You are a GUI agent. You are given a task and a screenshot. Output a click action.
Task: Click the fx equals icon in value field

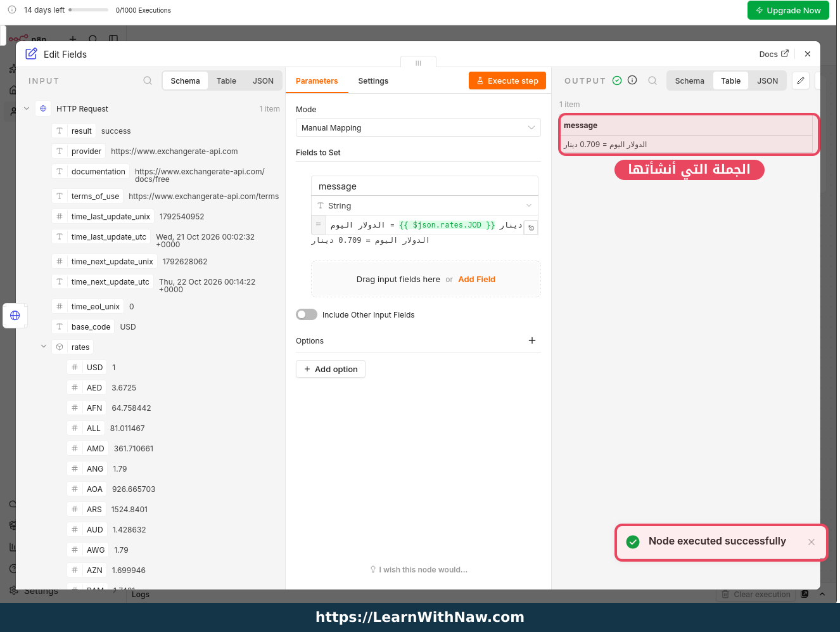click(x=318, y=224)
